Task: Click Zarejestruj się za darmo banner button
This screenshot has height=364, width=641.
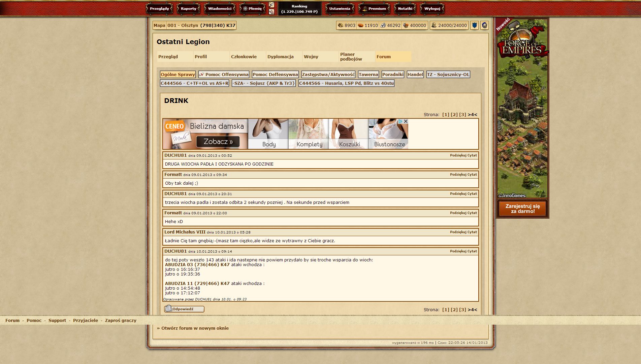Action: click(x=522, y=209)
